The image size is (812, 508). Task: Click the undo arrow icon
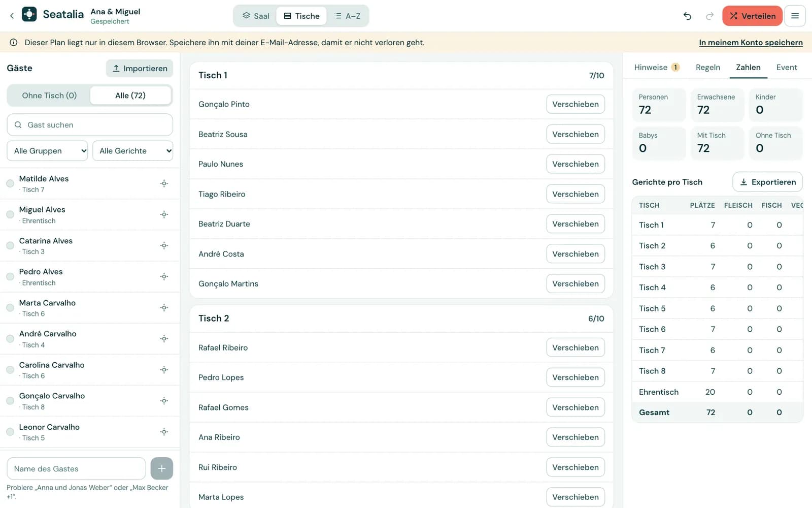[x=687, y=16]
